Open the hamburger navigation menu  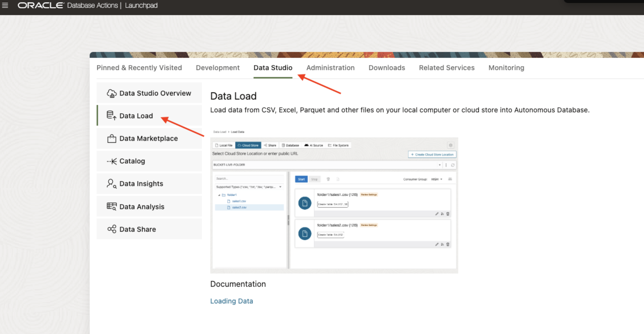(x=5, y=5)
